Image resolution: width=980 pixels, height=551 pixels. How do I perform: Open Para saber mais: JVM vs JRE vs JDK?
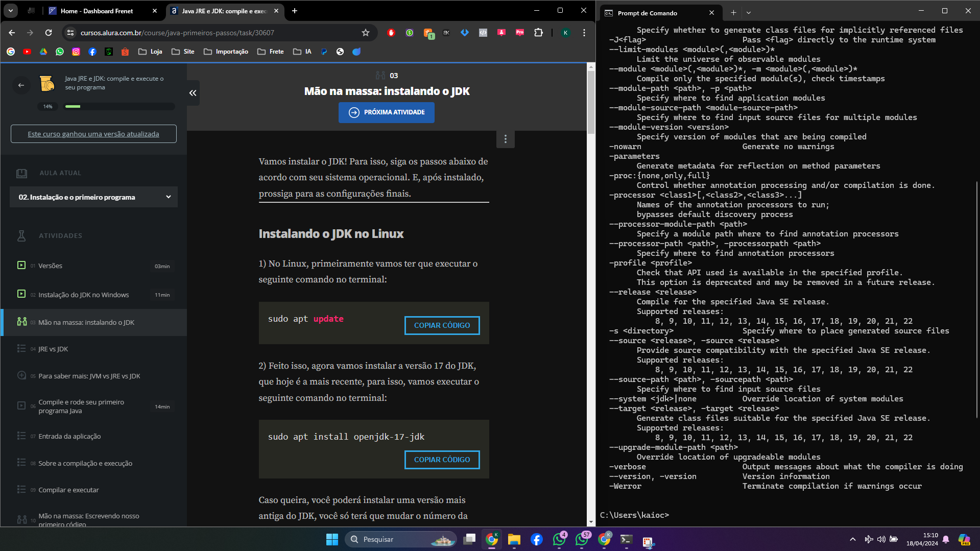click(94, 376)
